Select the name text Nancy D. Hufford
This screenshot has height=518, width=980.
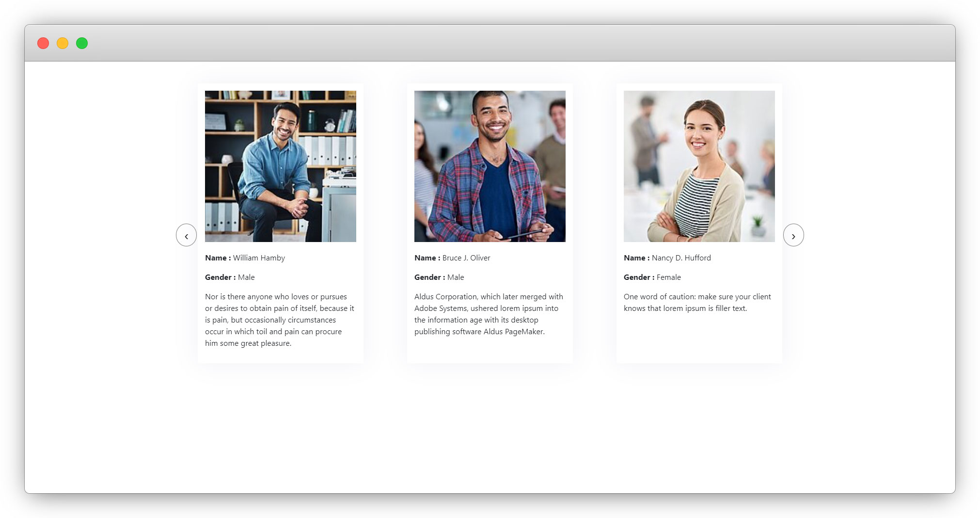coord(681,258)
